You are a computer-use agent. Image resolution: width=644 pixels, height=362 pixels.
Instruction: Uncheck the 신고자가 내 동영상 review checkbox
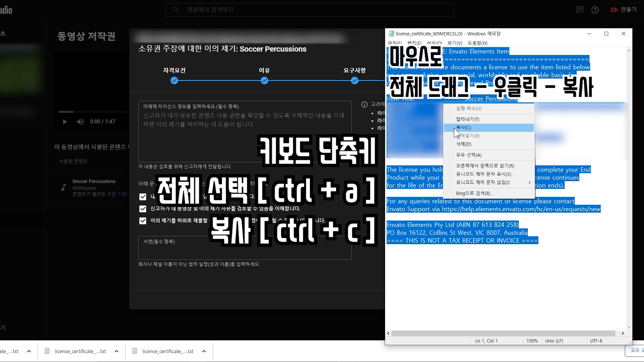point(143,209)
